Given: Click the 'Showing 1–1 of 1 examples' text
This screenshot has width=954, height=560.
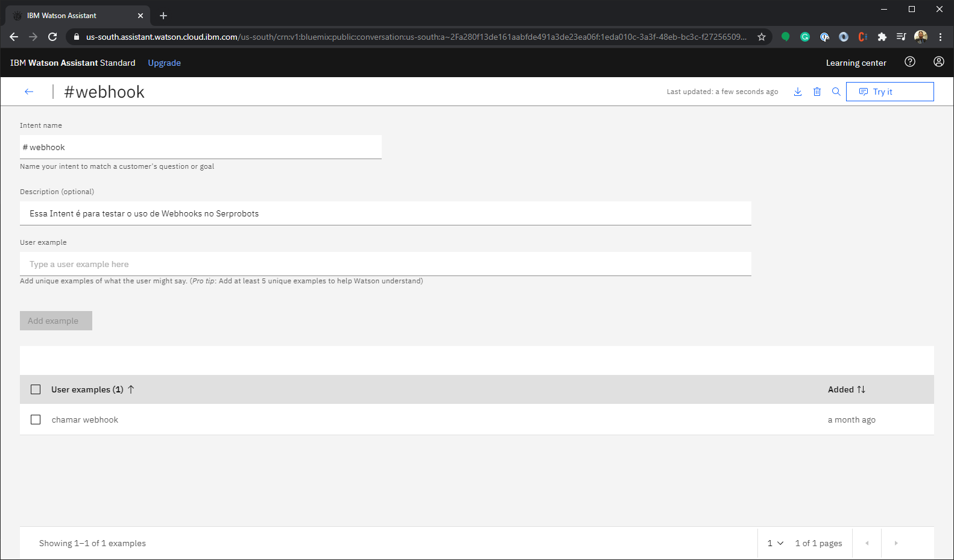Looking at the screenshot, I should (x=92, y=543).
